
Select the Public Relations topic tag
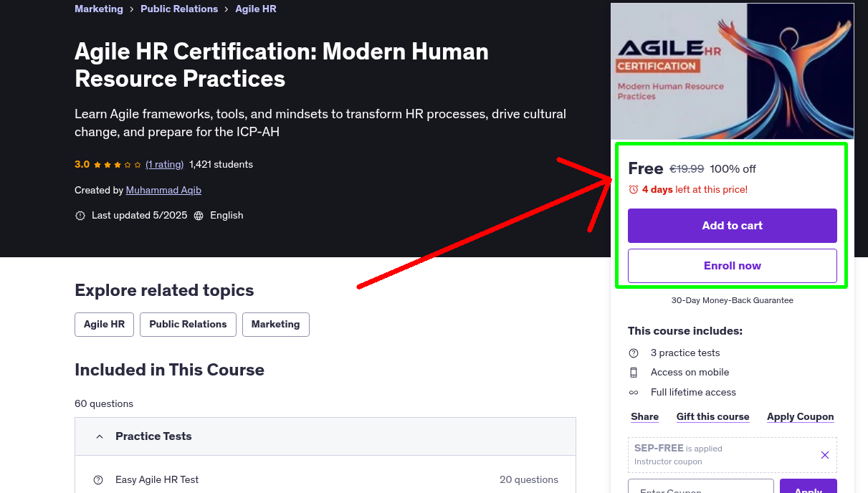(x=188, y=324)
